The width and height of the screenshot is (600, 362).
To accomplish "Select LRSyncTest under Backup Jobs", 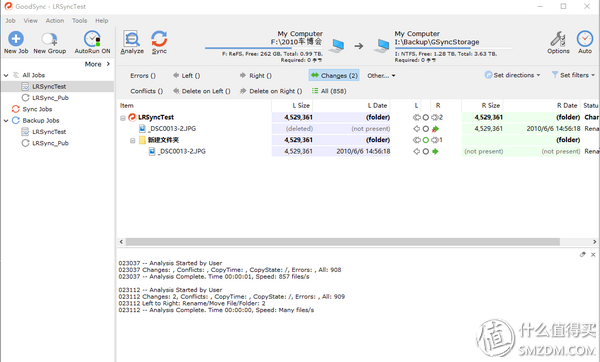I will [x=49, y=132].
